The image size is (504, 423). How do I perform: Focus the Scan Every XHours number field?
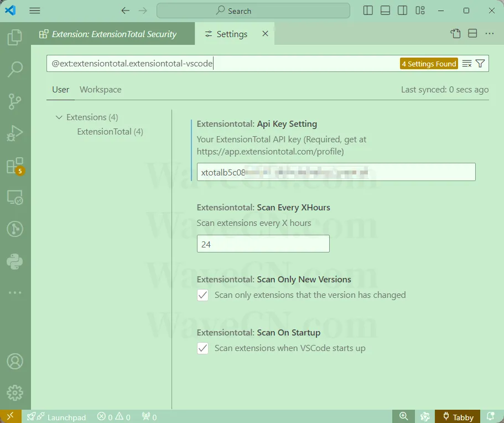263,244
